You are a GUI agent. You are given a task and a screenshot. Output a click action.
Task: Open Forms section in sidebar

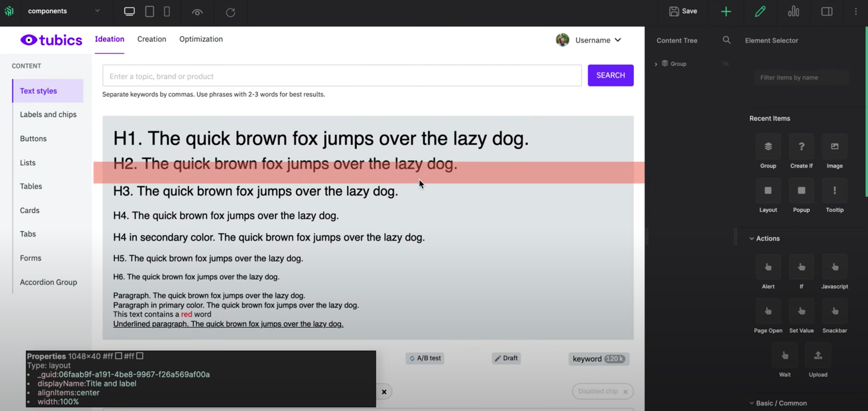31,258
